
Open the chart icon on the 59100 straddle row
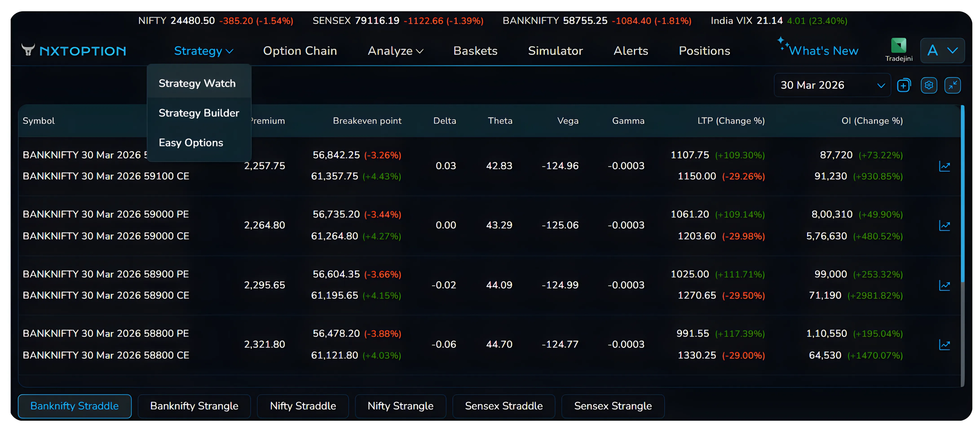point(945,166)
